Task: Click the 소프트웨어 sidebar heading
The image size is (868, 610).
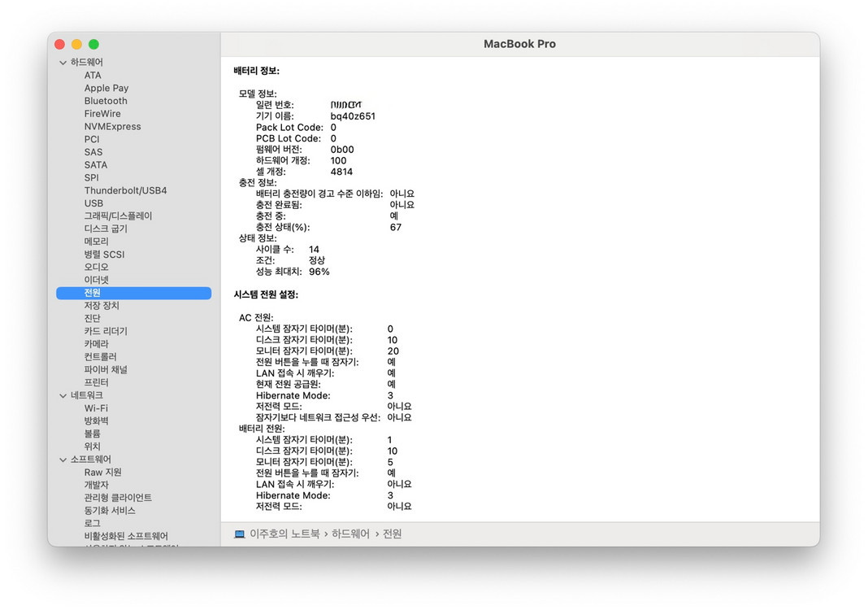Action: [91, 460]
